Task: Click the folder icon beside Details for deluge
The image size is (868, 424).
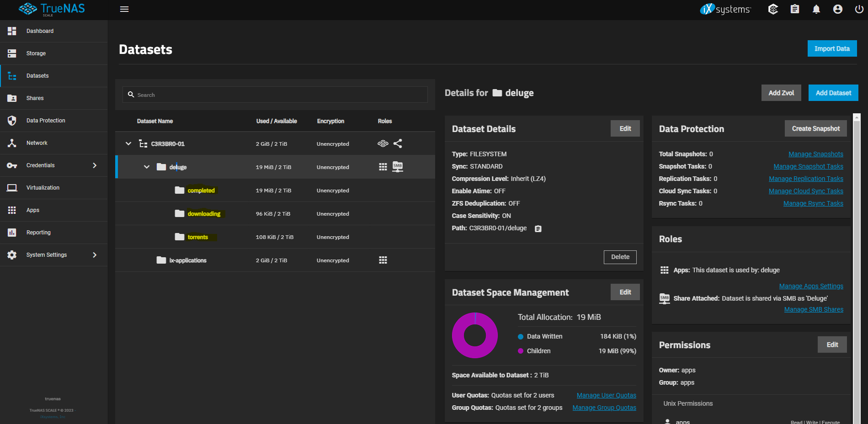Action: coord(497,93)
